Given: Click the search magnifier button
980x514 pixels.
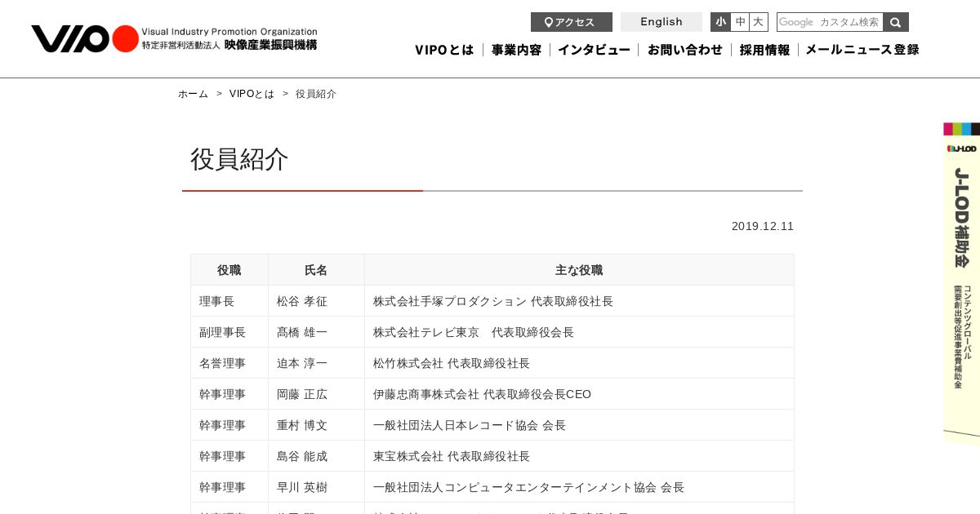Looking at the screenshot, I should click(x=896, y=22).
